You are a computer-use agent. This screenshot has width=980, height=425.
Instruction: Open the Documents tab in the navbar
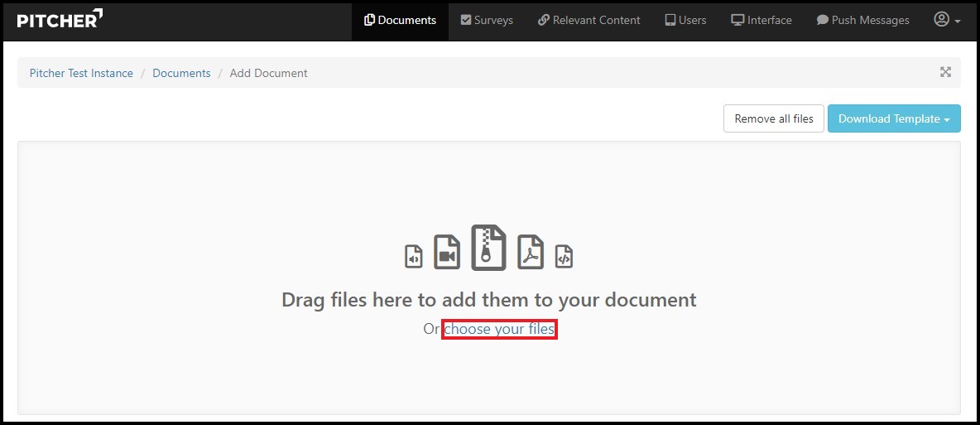coord(400,21)
